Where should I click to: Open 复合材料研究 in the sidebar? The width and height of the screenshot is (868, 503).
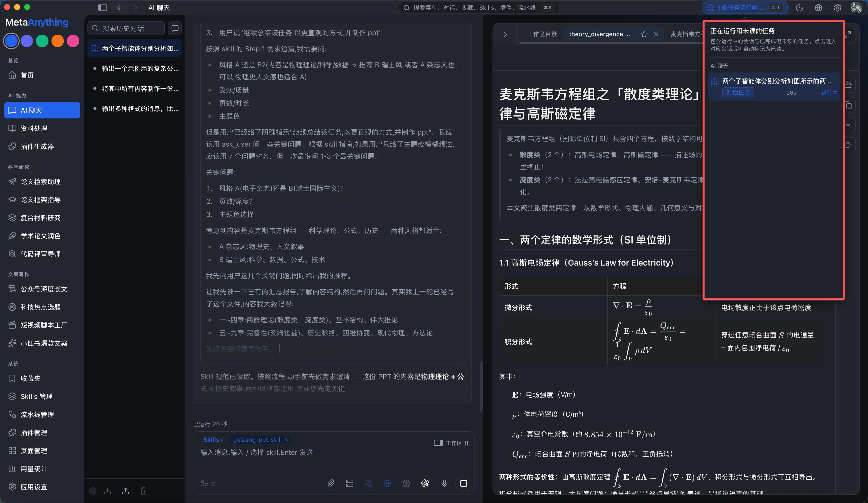click(42, 218)
